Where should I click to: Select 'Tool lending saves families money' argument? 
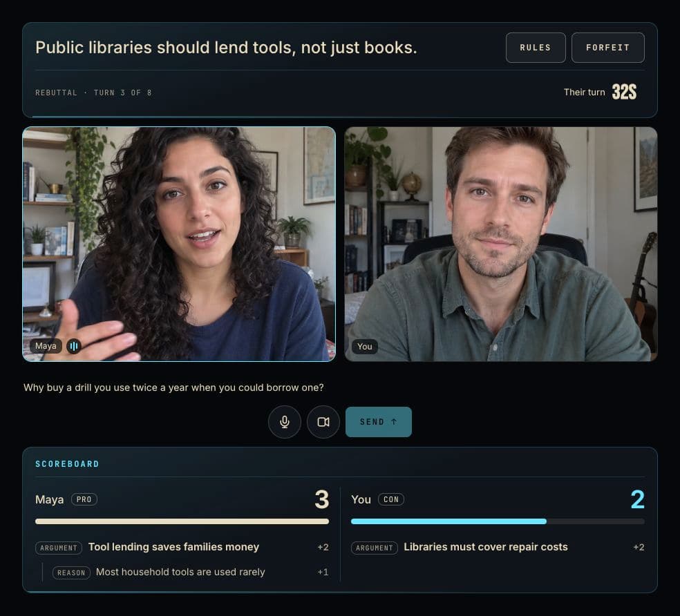[173, 547]
